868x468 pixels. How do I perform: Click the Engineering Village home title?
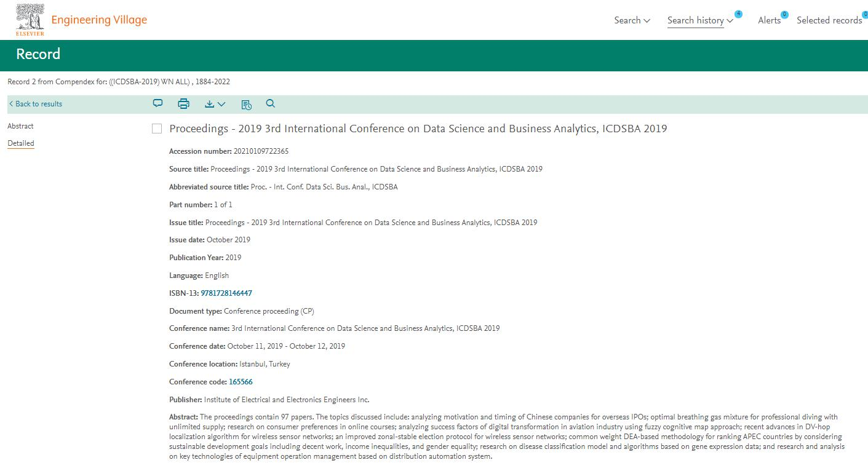click(x=99, y=20)
